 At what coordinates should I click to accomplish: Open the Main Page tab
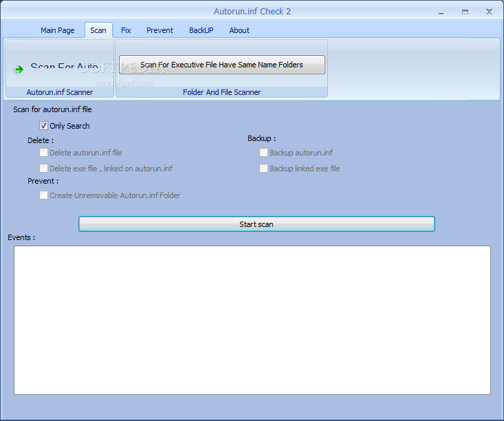tap(58, 30)
